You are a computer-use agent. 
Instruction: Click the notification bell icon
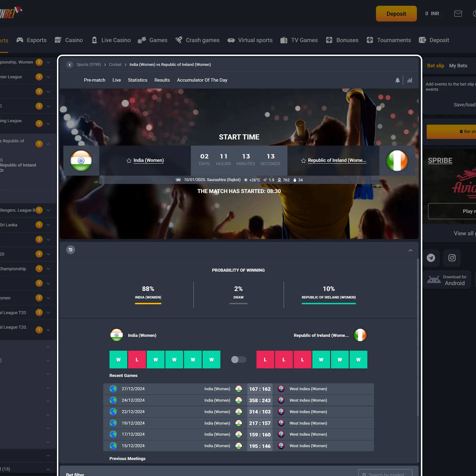pyautogui.click(x=397, y=80)
